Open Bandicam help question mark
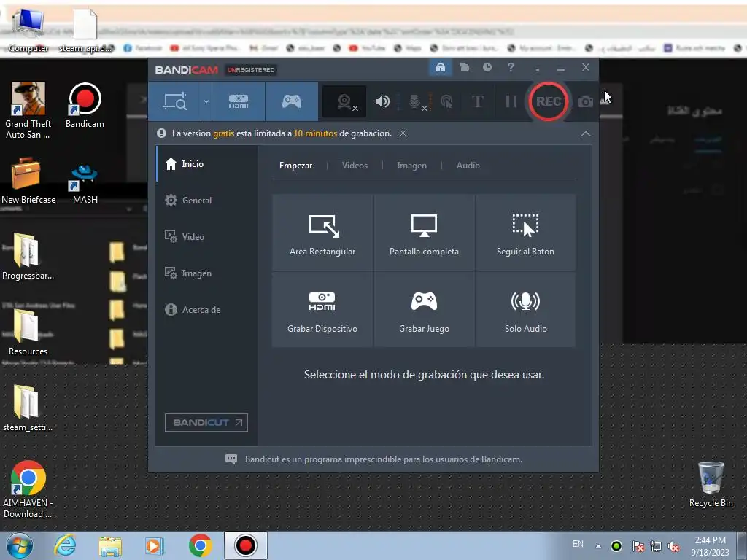 click(511, 68)
